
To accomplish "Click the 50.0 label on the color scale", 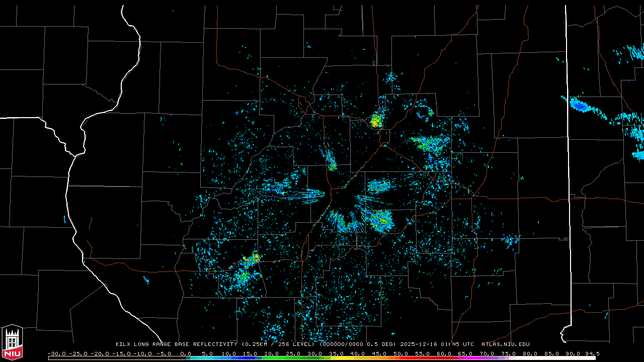I will pyautogui.click(x=400, y=353).
